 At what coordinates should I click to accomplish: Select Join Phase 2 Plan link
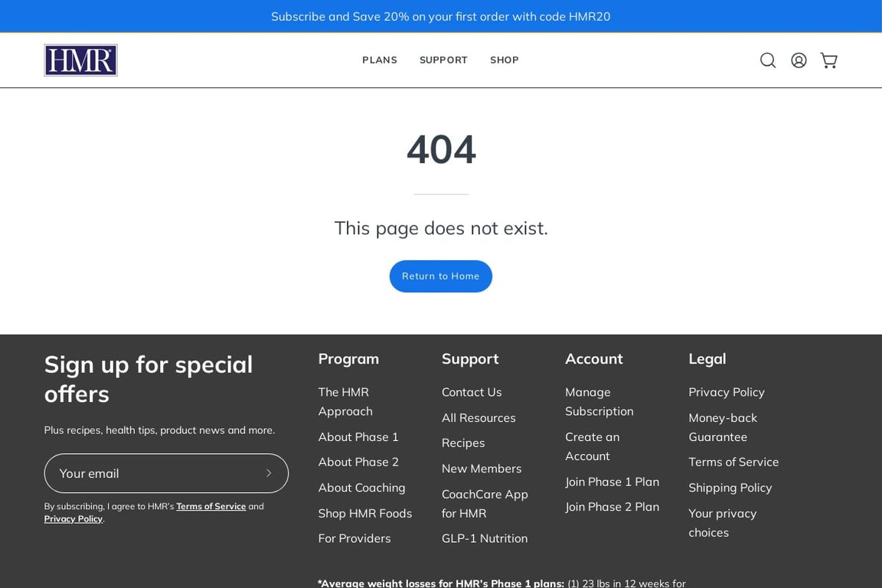(612, 507)
